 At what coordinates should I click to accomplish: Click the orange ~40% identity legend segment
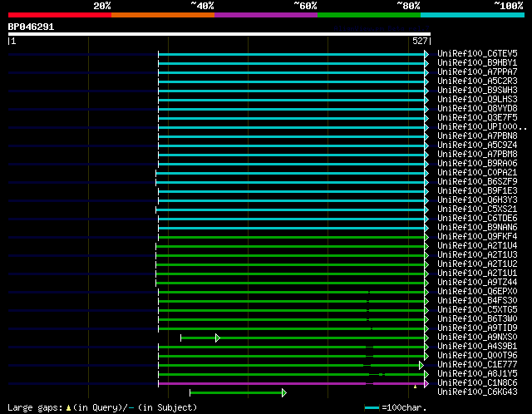click(163, 15)
